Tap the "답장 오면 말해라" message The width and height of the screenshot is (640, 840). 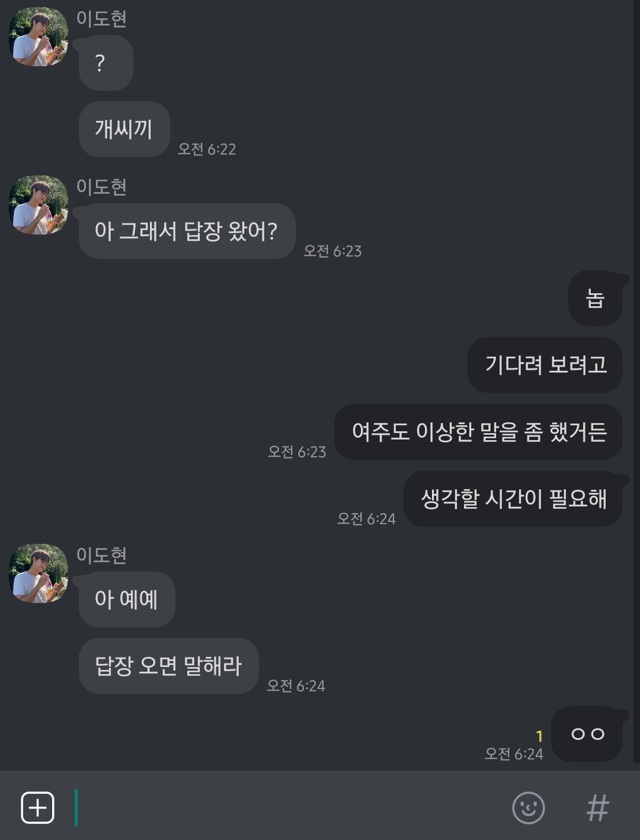point(168,666)
